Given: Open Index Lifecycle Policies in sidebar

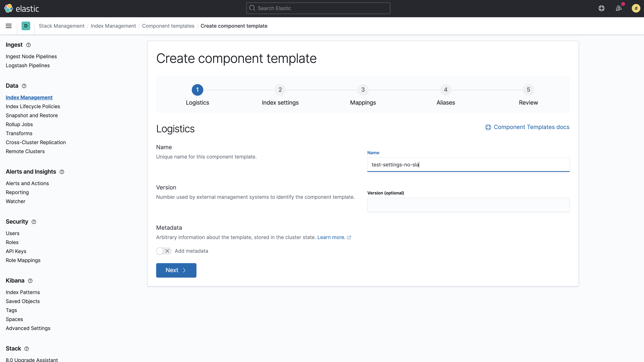Looking at the screenshot, I should coord(33,106).
